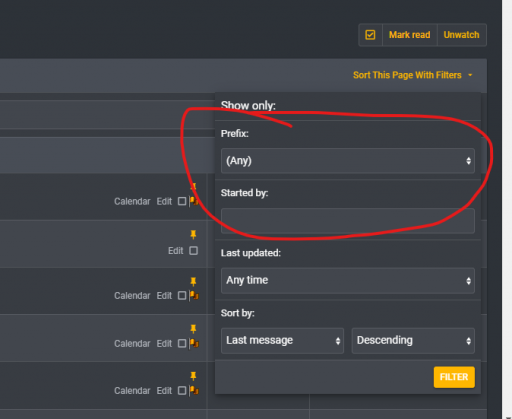This screenshot has height=419, width=512.
Task: Tick the checkbox on the second thread row
Action: (194, 250)
